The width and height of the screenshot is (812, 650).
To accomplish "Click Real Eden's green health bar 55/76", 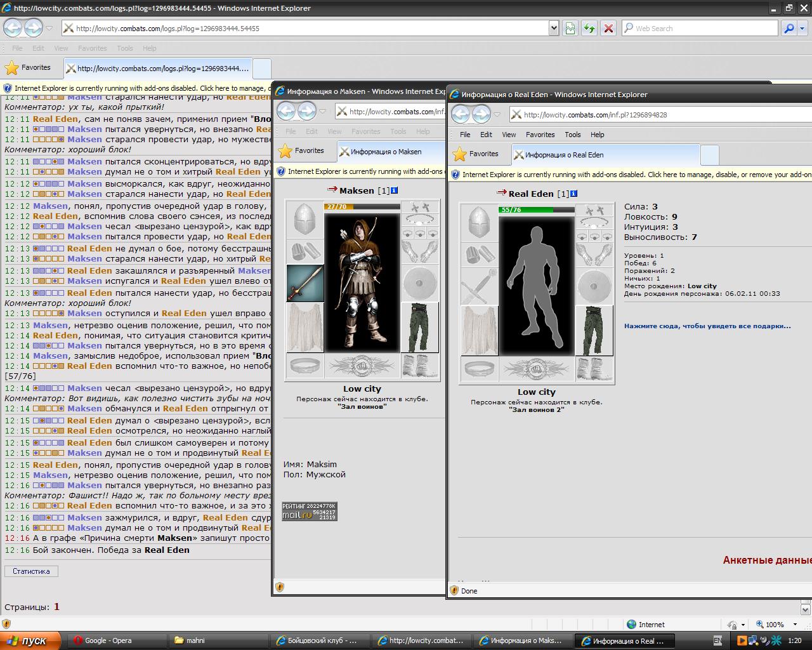I will click(x=537, y=209).
